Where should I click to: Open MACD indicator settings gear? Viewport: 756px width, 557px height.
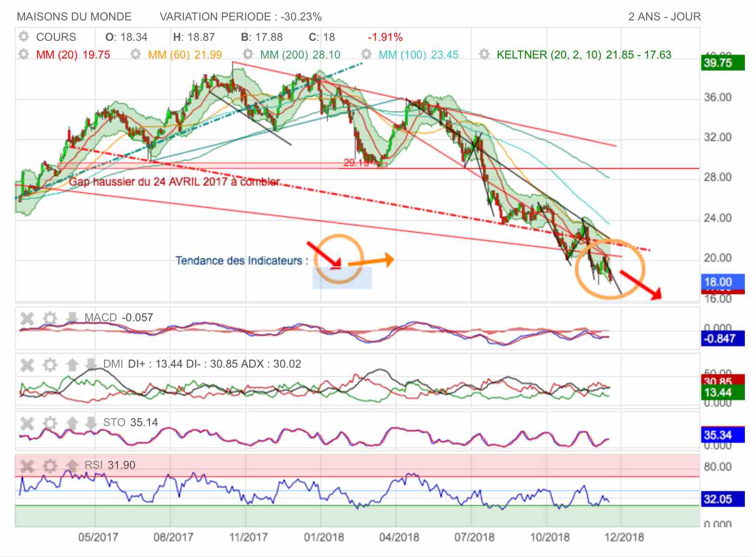[x=50, y=318]
